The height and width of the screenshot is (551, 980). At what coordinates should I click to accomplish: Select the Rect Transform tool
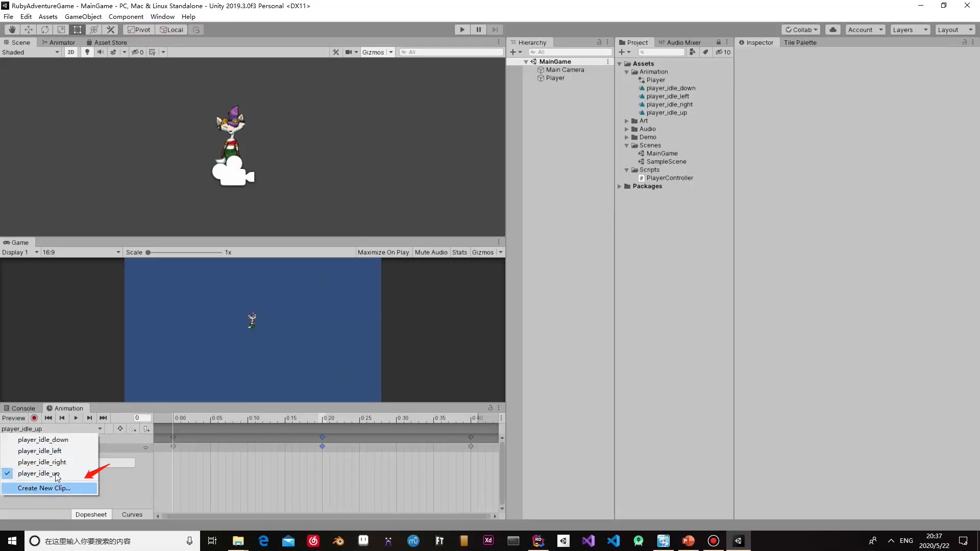pos(78,30)
